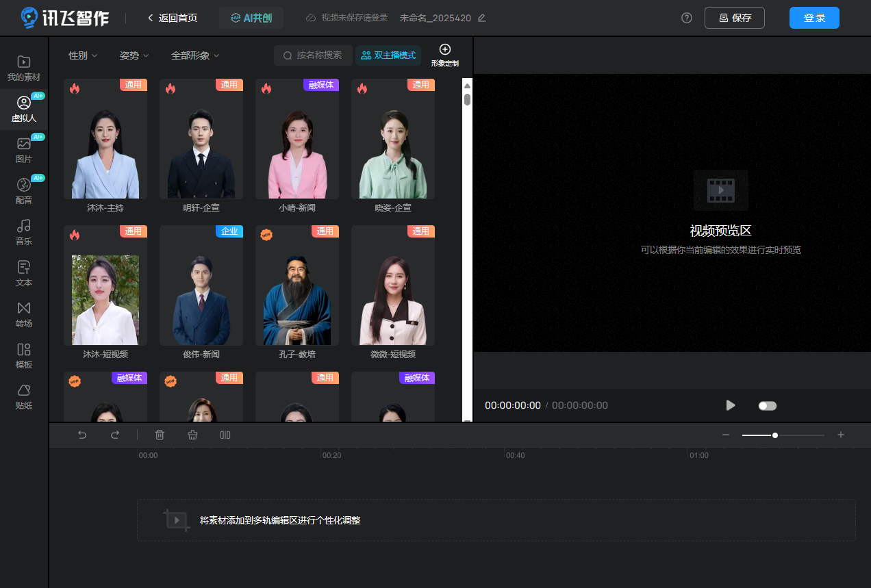This screenshot has height=588, width=871.
Task: Click the undo arrow in timeline toolbar
Action: coord(82,435)
